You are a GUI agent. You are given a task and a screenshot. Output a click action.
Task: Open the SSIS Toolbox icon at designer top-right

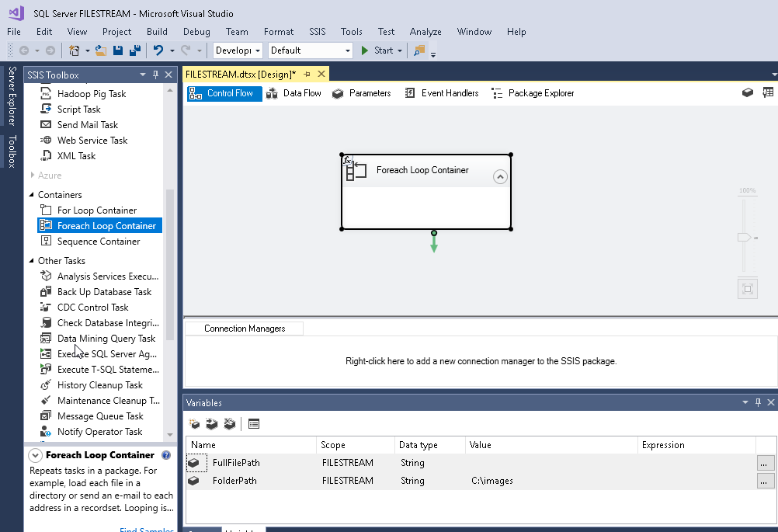coord(768,92)
